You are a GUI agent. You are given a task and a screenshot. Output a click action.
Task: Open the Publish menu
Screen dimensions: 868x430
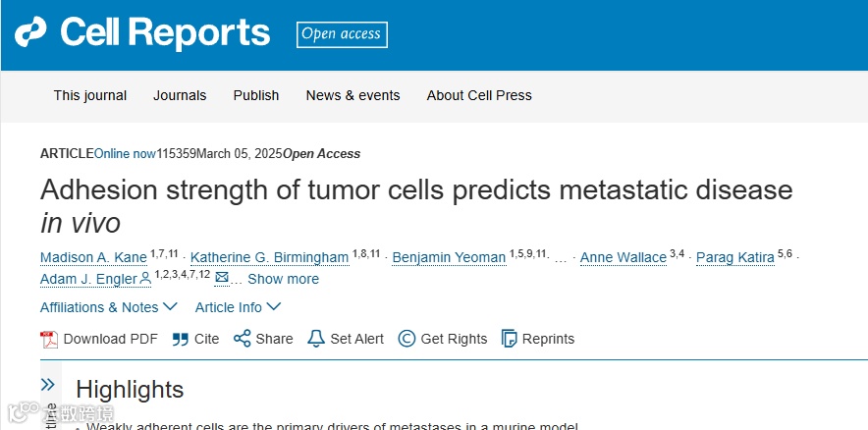pos(256,95)
